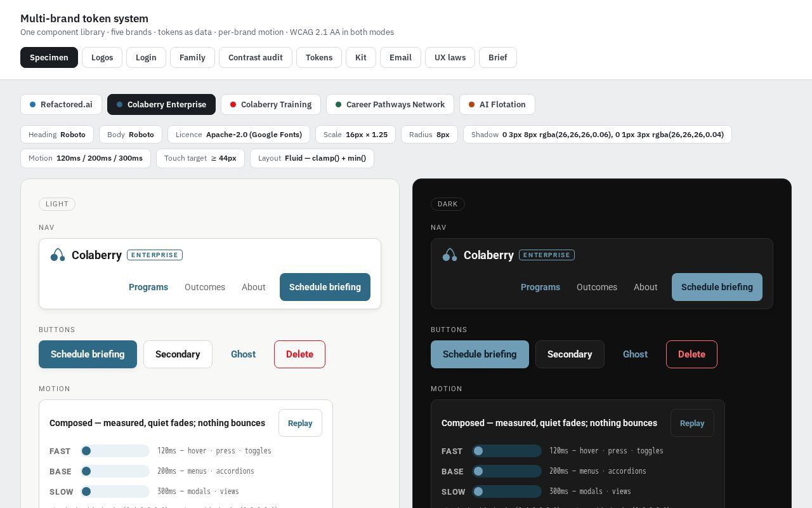The width and height of the screenshot is (812, 508).
Task: Go to the Brief tab
Action: [498, 57]
